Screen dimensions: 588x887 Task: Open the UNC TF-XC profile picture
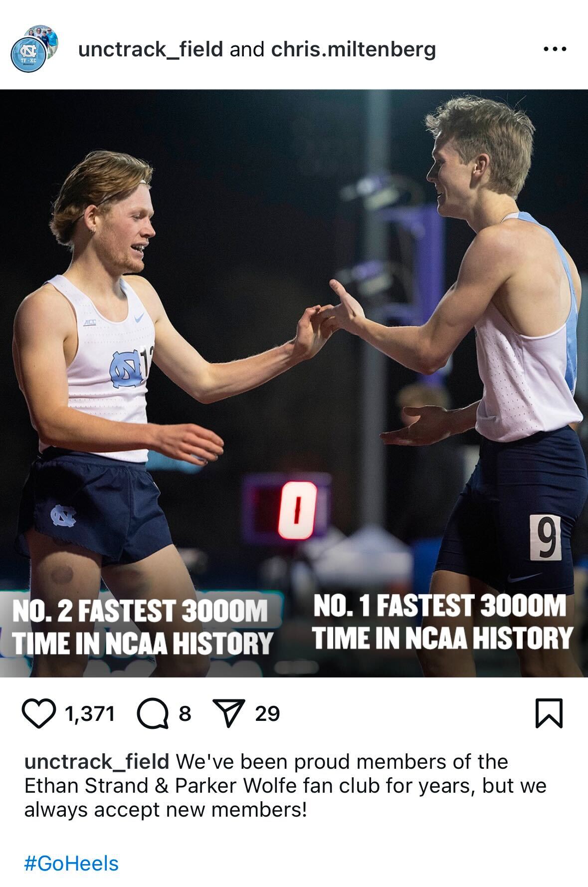pos(34,49)
